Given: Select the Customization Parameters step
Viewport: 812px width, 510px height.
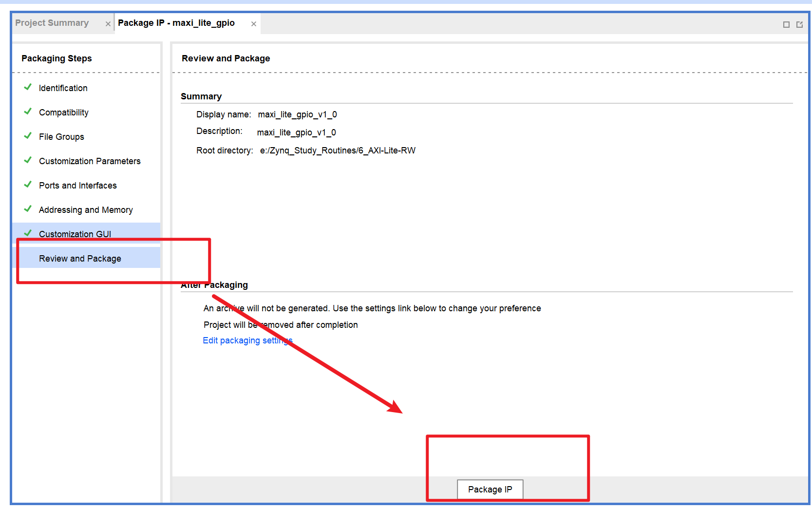Looking at the screenshot, I should click(x=90, y=161).
